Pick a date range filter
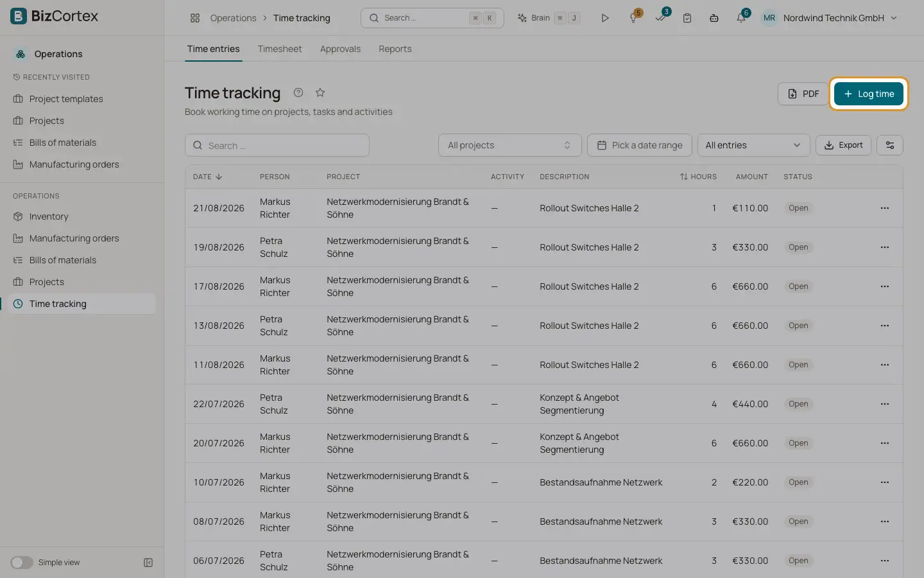924x578 pixels. pos(639,145)
